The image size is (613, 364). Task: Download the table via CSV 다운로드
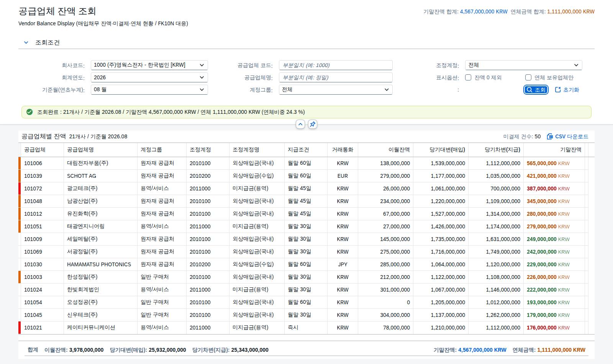coord(568,136)
